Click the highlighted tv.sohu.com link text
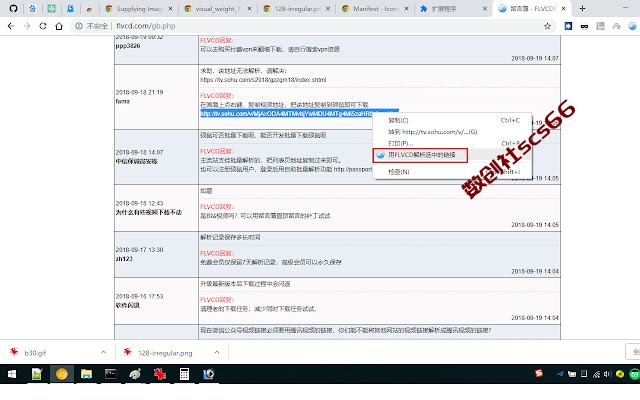 tap(286, 113)
